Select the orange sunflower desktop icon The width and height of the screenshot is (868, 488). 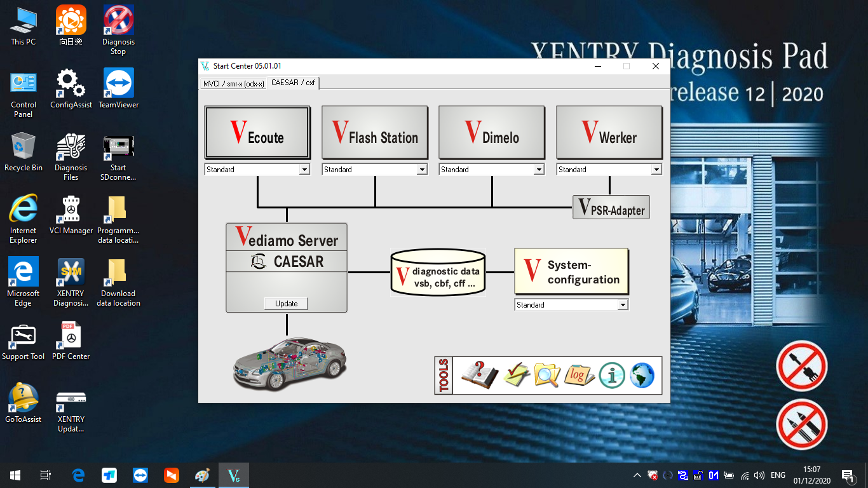pyautogui.click(x=71, y=26)
